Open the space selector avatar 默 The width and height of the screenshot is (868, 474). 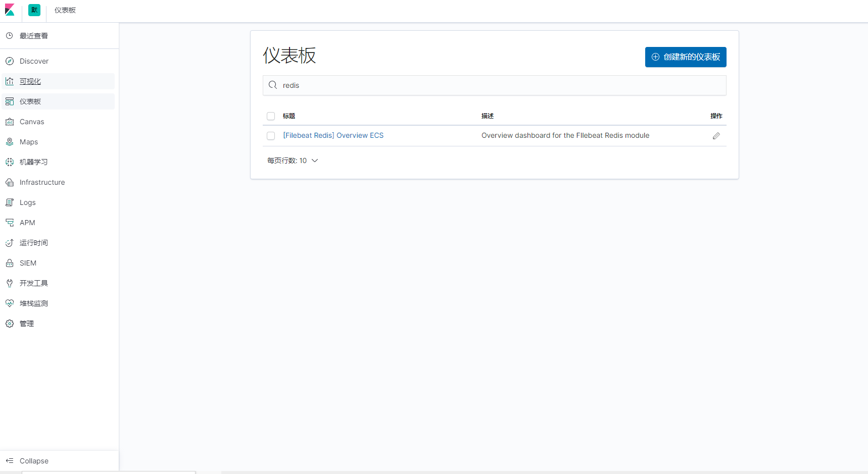click(x=34, y=10)
